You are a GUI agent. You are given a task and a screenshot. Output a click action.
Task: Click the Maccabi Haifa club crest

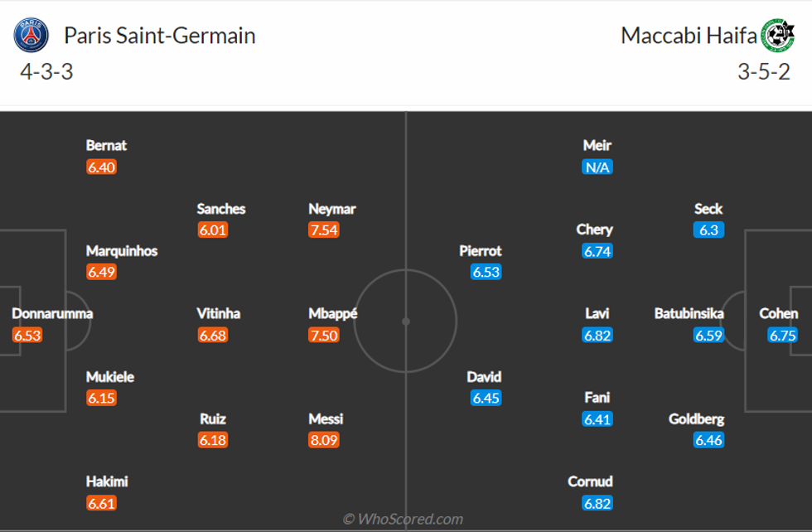pyautogui.click(x=776, y=35)
